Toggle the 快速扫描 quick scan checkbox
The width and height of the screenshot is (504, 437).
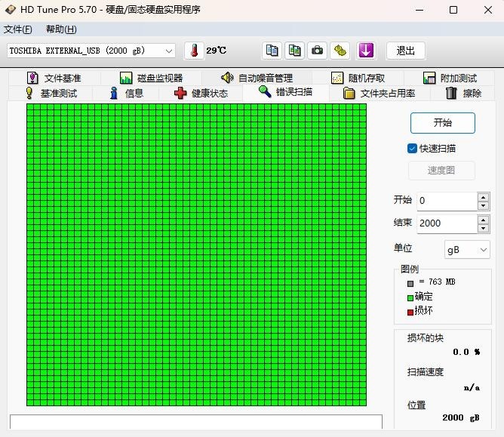click(x=413, y=148)
